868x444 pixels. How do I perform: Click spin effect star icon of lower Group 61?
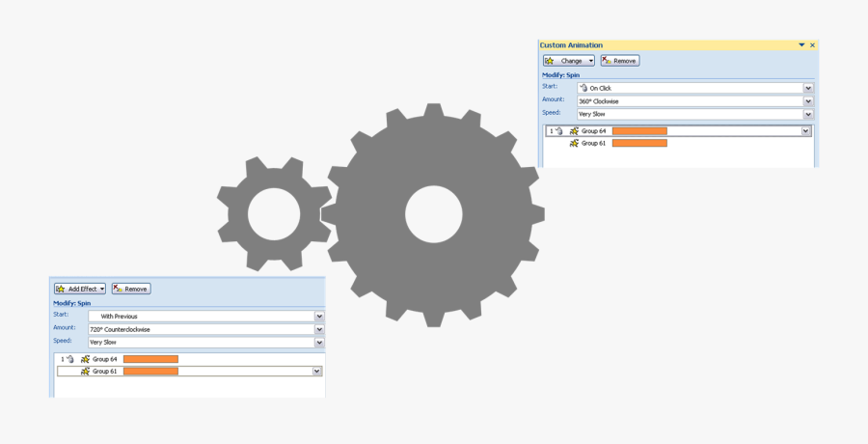[x=85, y=372]
